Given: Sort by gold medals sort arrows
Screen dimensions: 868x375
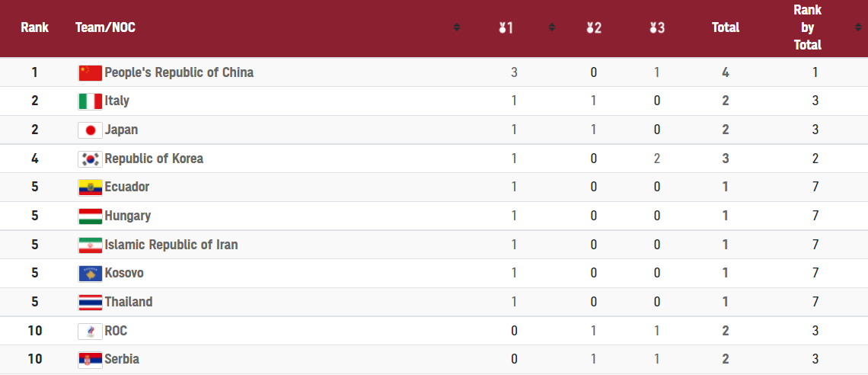Looking at the screenshot, I should coord(552,27).
